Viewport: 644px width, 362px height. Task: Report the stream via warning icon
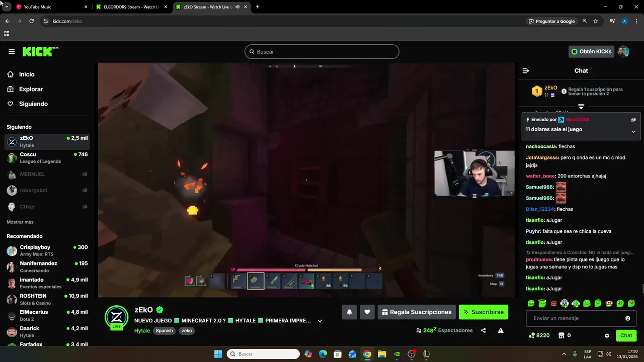(x=501, y=330)
